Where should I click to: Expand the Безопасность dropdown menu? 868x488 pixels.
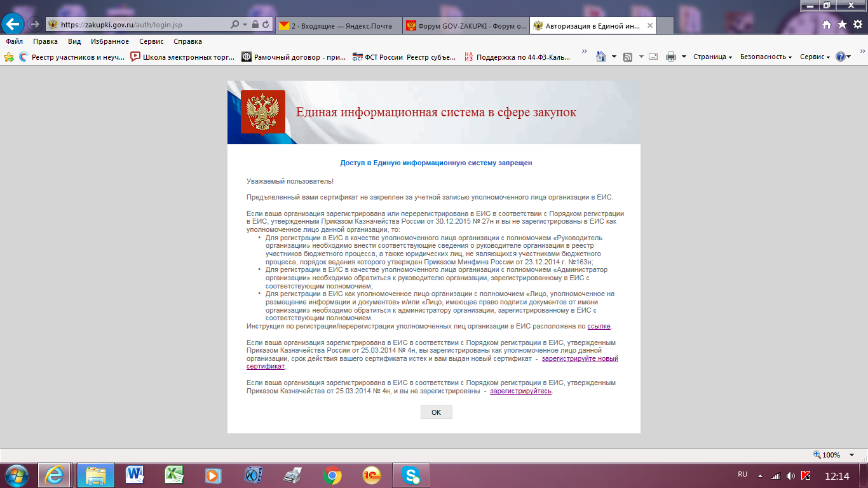[x=766, y=57]
